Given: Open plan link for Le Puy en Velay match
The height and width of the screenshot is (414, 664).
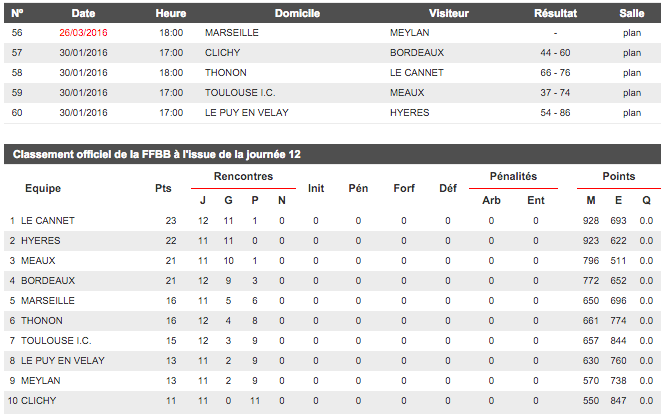Looking at the screenshot, I should pyautogui.click(x=631, y=113).
